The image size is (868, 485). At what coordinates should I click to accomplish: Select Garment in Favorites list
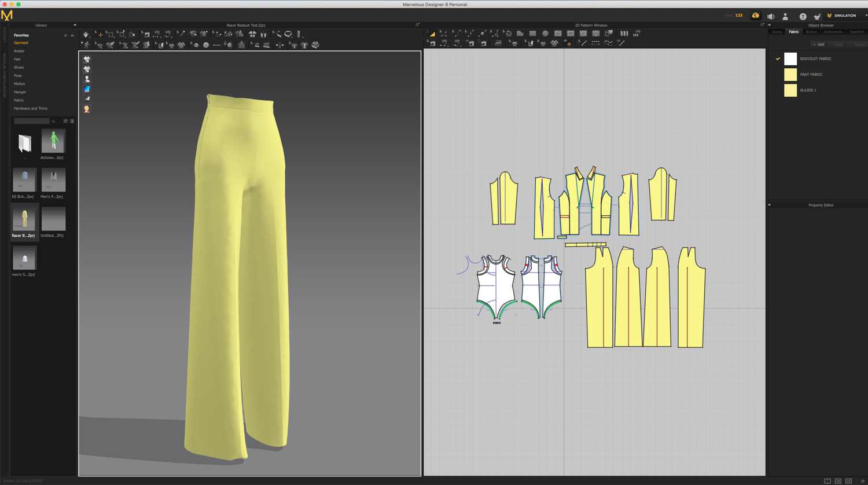[x=21, y=43]
